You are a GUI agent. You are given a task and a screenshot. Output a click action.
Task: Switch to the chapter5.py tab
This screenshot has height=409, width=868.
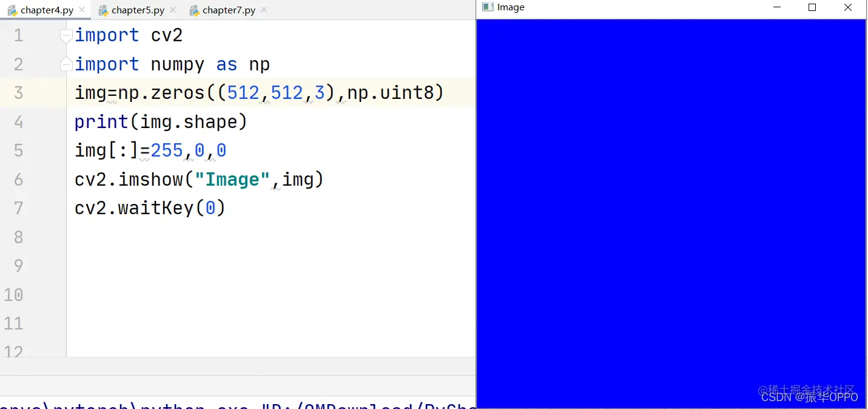137,10
